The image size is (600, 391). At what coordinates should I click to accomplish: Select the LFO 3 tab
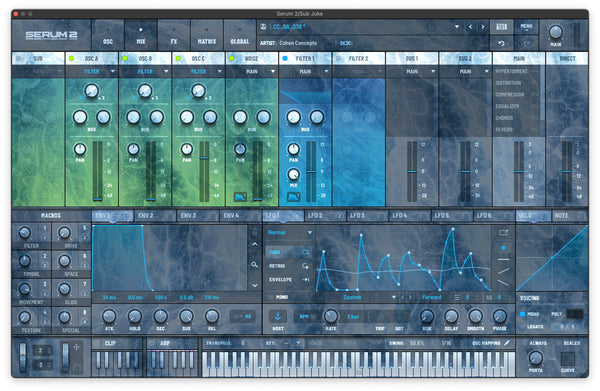[367, 216]
